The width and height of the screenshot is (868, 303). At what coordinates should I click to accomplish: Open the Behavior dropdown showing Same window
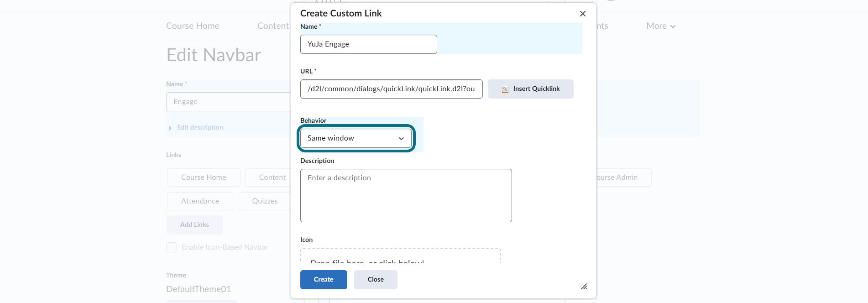pos(356,138)
